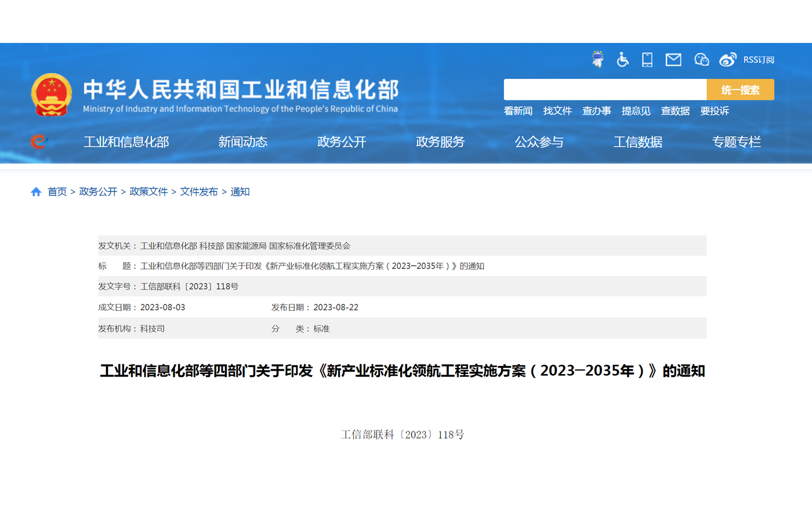812x522 pixels.
Task: Go to 政务公开 in breadcrumb
Action: pos(98,191)
